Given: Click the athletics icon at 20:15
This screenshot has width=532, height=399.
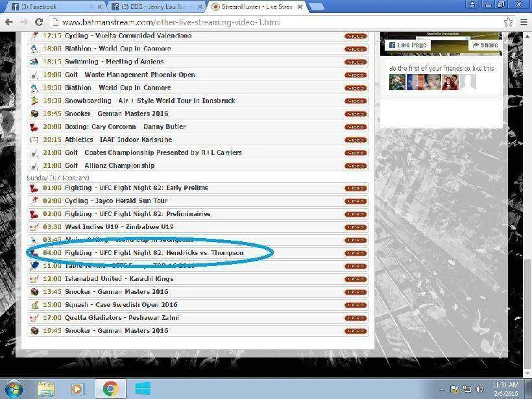Looking at the screenshot, I should pyautogui.click(x=34, y=139).
